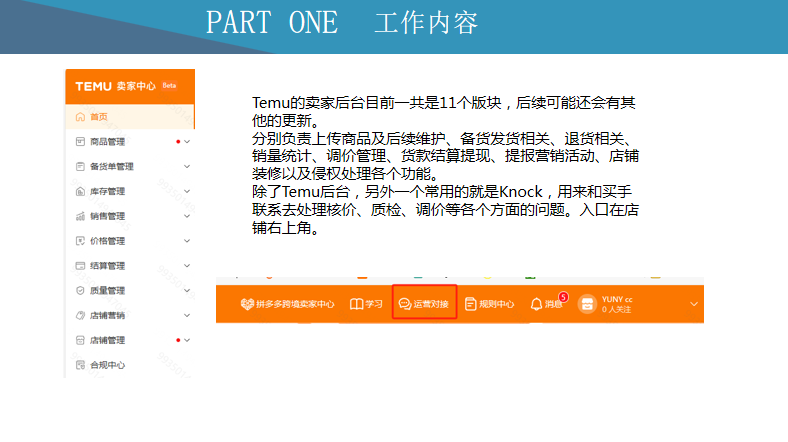788x442 pixels.
Task: Click the bell icon for 消息
Action: (x=536, y=304)
